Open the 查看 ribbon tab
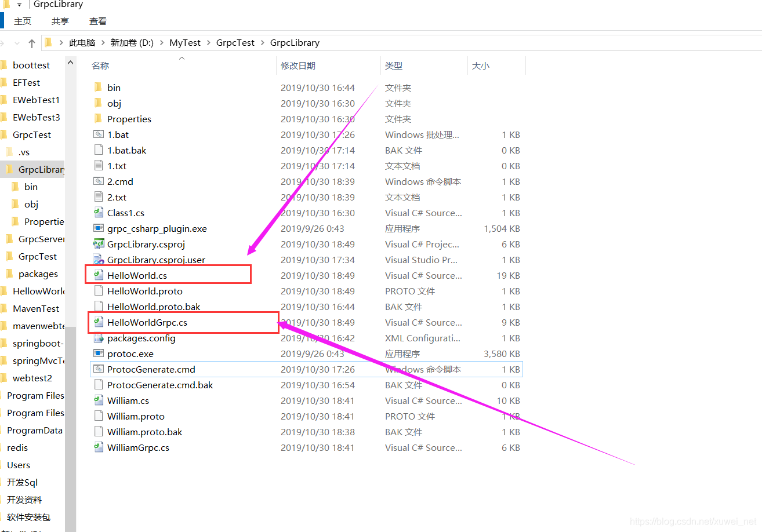The height and width of the screenshot is (532, 762). pos(98,21)
